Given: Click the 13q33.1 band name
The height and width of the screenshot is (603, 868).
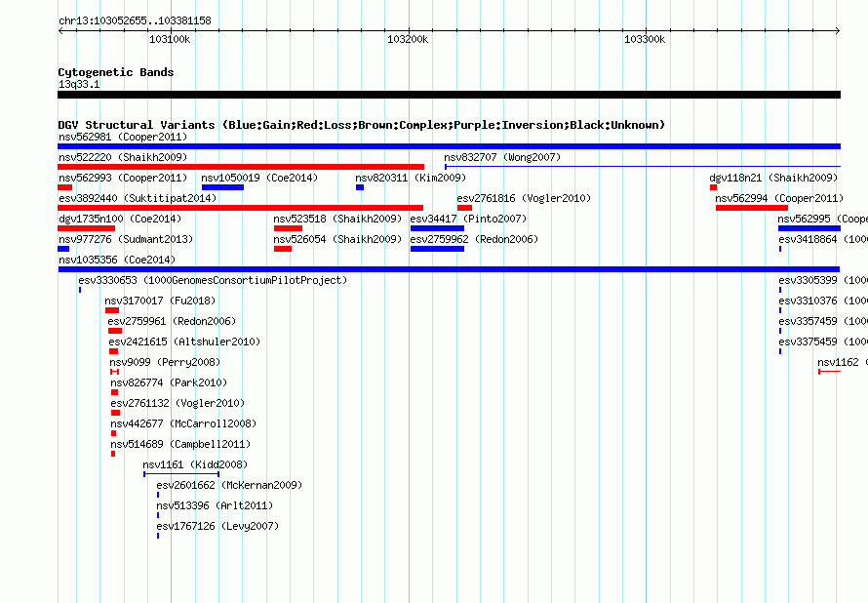Looking at the screenshot, I should pos(79,84).
